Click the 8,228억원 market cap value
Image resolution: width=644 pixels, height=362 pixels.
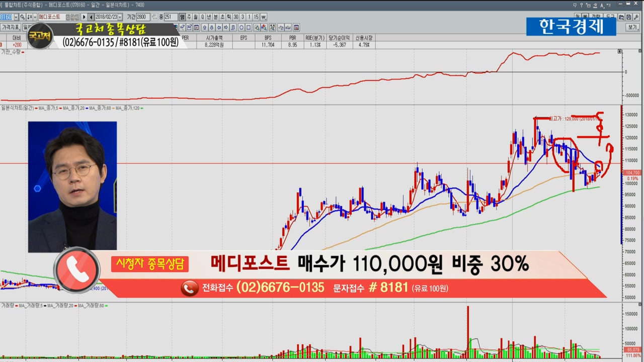[x=214, y=45]
